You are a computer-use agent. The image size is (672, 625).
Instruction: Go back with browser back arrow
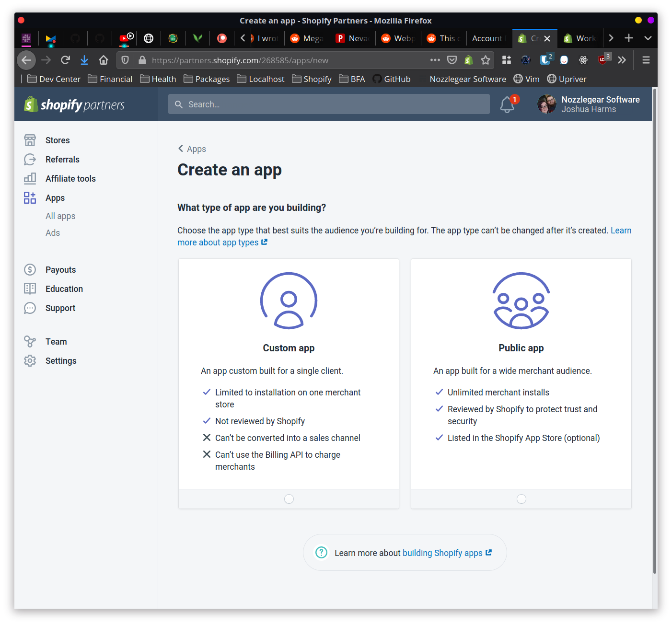[x=26, y=60]
